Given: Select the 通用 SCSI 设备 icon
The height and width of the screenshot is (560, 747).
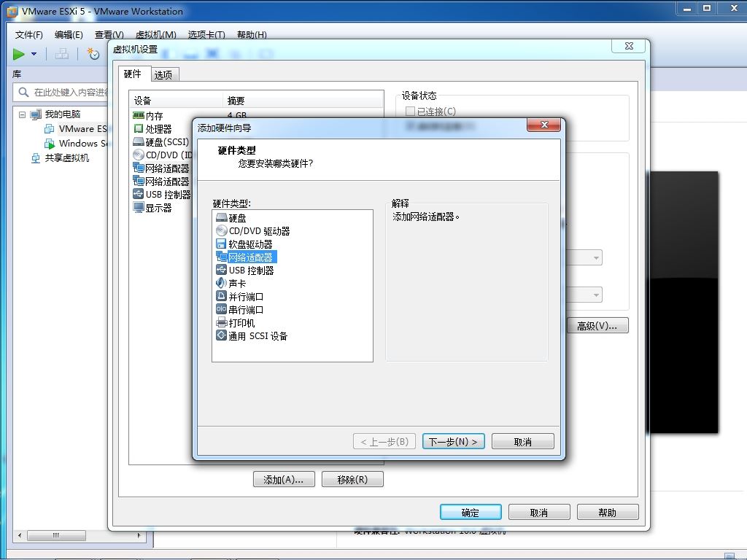Looking at the screenshot, I should pos(222,335).
